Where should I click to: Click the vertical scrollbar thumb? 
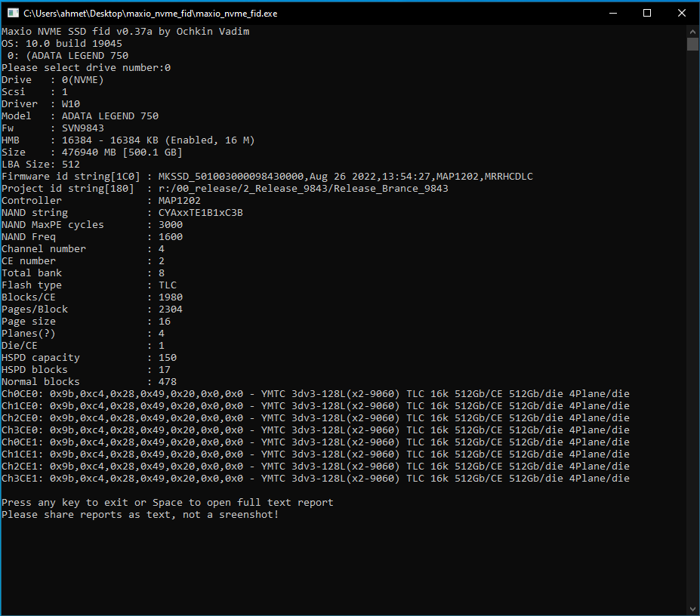(x=692, y=45)
